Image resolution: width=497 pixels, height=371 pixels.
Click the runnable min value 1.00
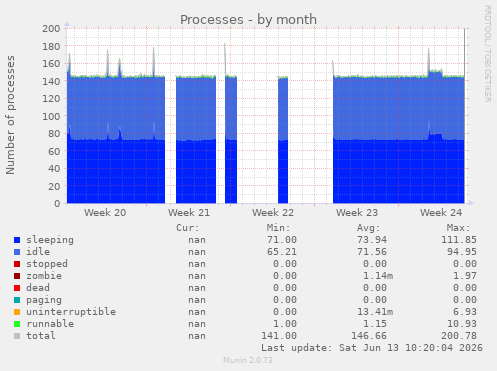click(285, 324)
